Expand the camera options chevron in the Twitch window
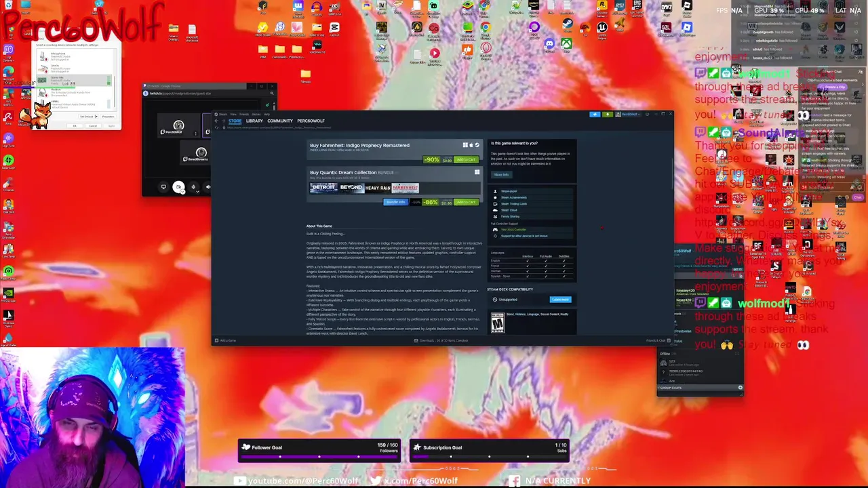The height and width of the screenshot is (488, 868). pyautogui.click(x=182, y=192)
